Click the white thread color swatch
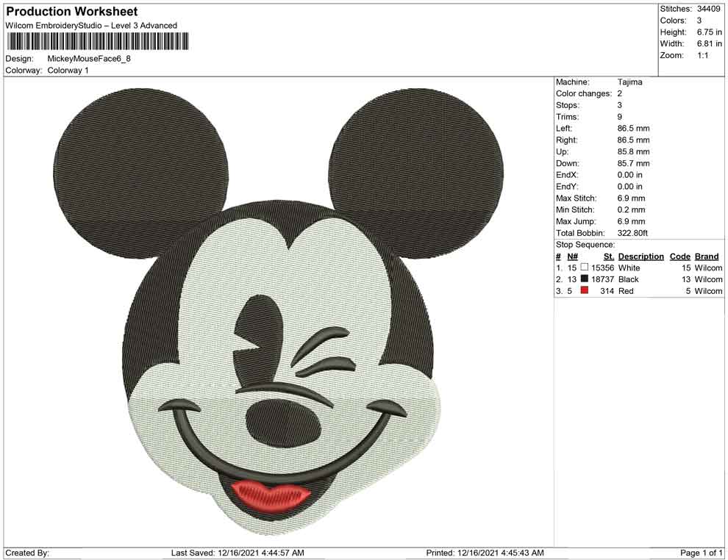Viewport: 728px width, 560px height. tap(585, 267)
